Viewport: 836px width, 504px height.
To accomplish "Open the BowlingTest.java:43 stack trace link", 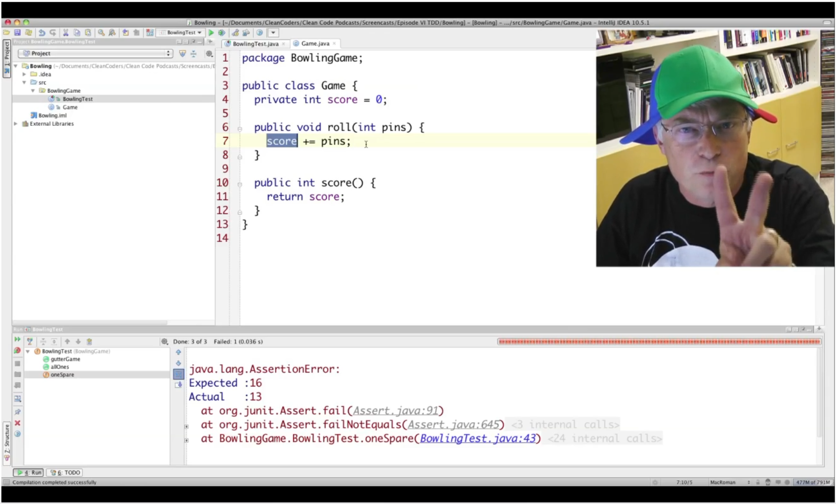I will tap(478, 438).
